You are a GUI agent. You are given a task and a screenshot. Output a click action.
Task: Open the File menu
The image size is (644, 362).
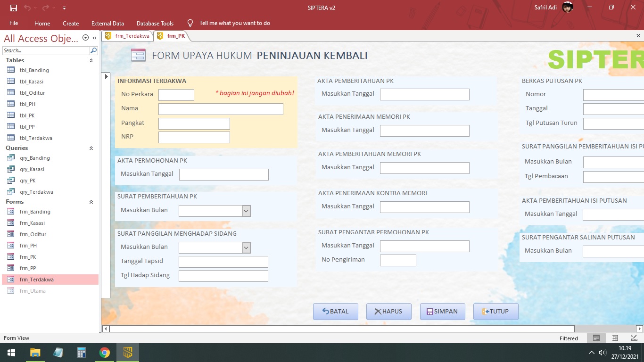14,23
